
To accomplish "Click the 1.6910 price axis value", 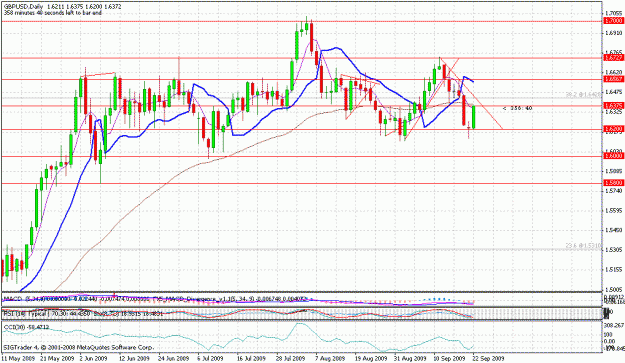I will 614,33.
